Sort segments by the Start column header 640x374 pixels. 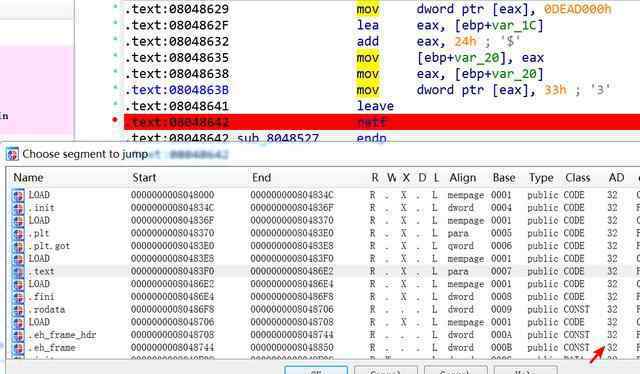144,178
